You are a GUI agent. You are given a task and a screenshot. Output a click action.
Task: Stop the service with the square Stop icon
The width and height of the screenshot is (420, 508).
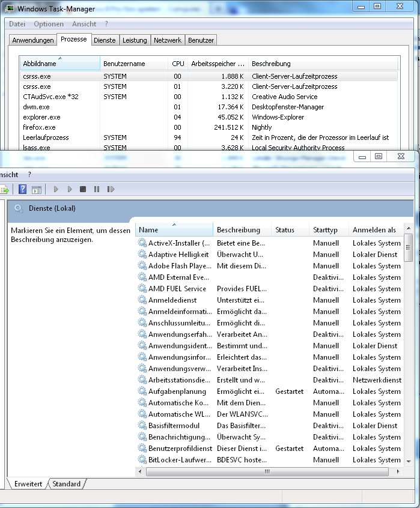83,189
